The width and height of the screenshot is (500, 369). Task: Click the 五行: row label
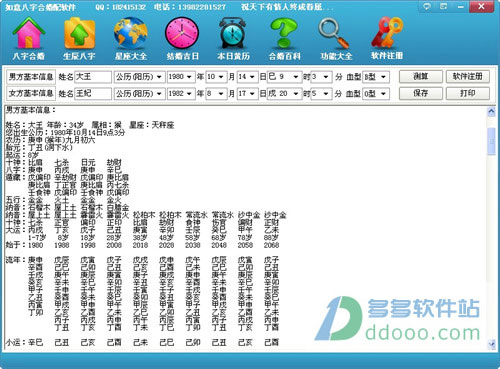click(x=16, y=200)
